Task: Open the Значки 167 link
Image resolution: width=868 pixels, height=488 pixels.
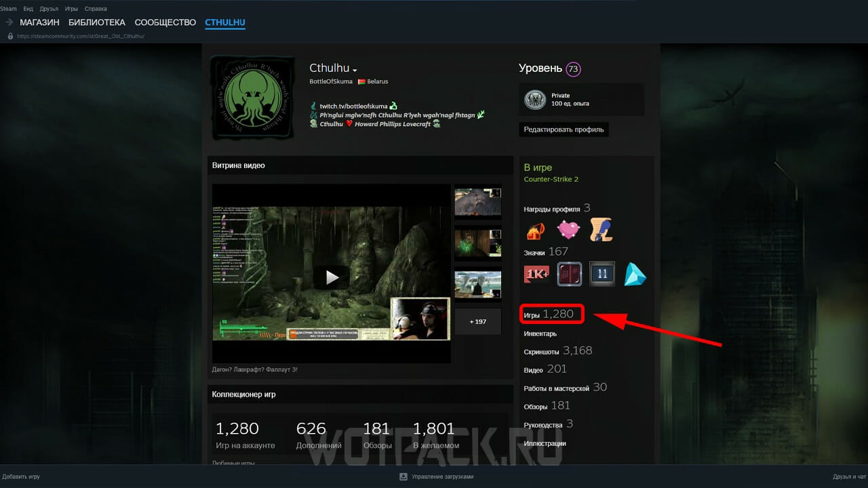Action: [546, 252]
